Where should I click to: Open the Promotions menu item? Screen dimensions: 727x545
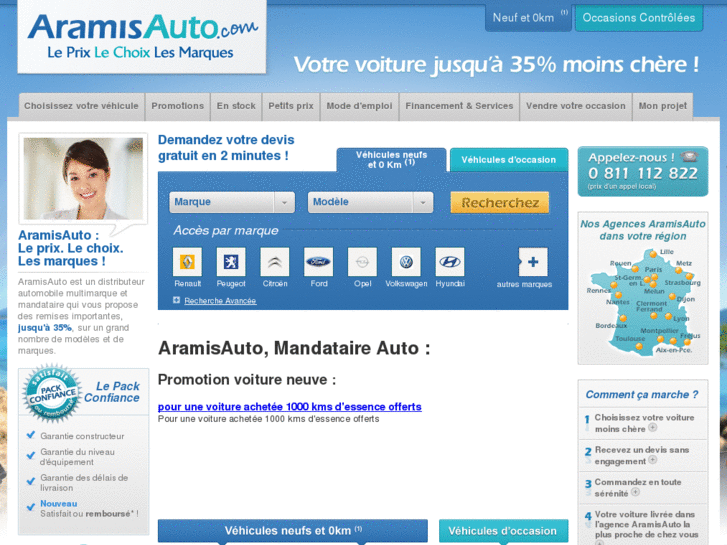tap(178, 106)
